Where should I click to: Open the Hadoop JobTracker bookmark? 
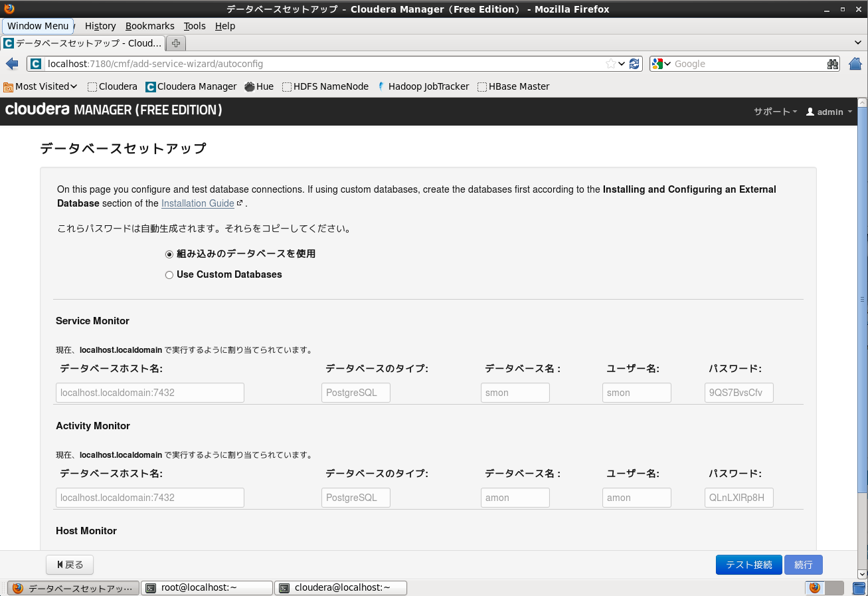[423, 86]
